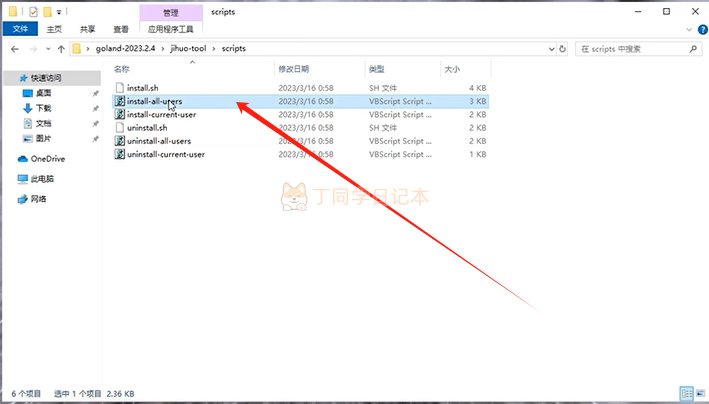
Task: Open the 文件 menu tab
Action: tap(19, 30)
